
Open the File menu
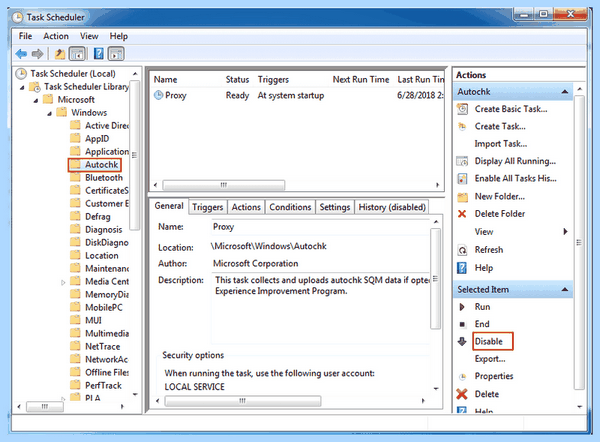pyautogui.click(x=25, y=36)
